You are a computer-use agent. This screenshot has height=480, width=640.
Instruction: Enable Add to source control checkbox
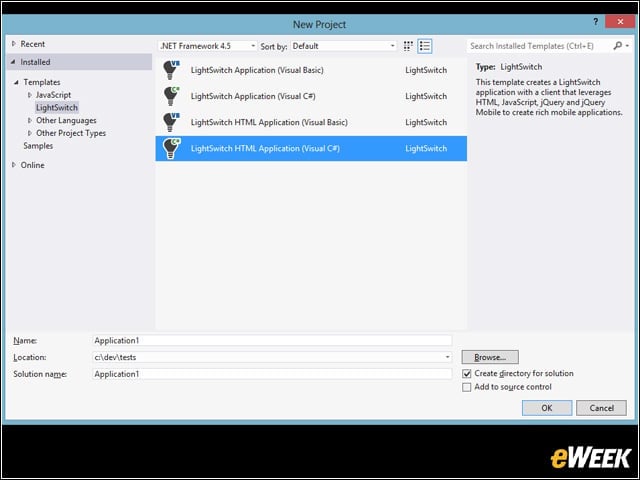tap(467, 387)
